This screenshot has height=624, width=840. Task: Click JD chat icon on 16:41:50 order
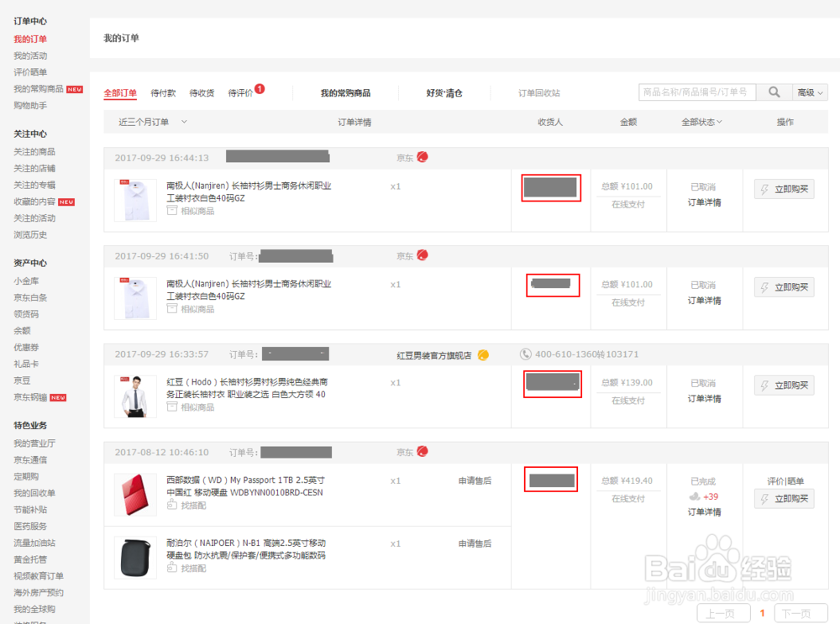(x=423, y=255)
